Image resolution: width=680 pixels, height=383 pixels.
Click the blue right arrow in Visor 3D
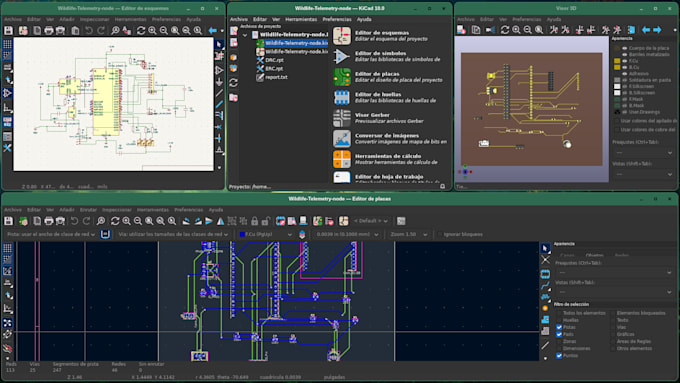pyautogui.click(x=657, y=29)
